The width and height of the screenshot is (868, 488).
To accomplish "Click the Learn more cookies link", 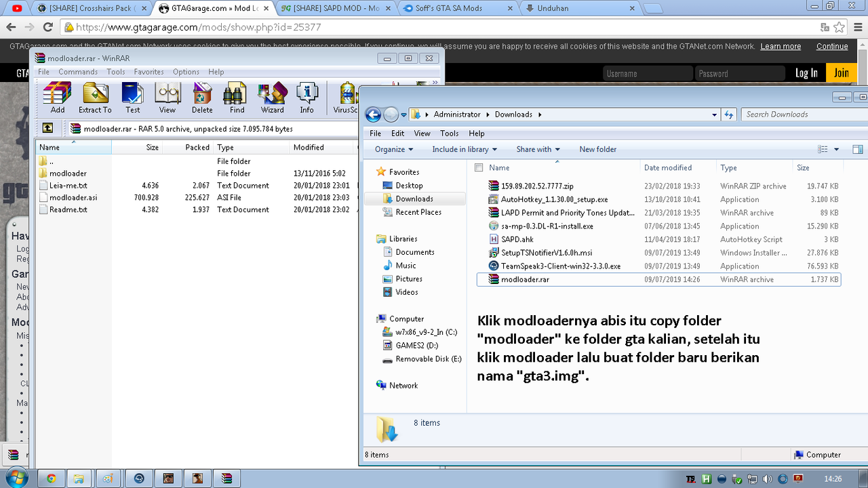I will click(781, 47).
